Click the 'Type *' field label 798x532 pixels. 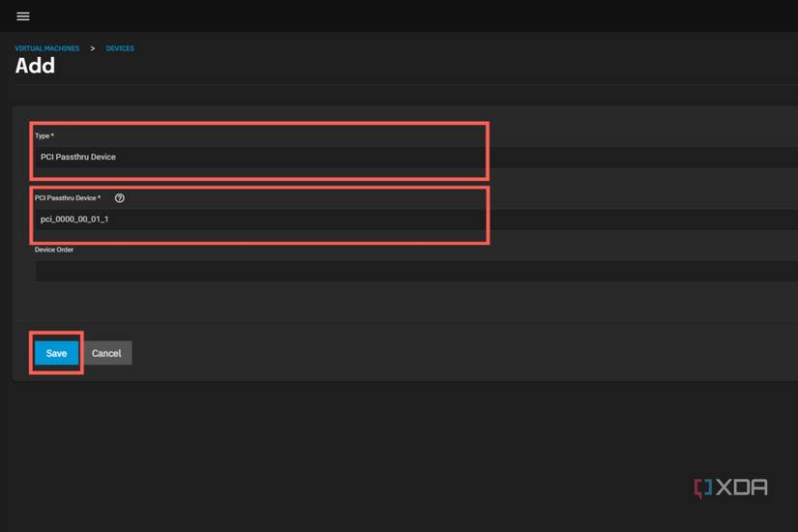pyautogui.click(x=44, y=135)
